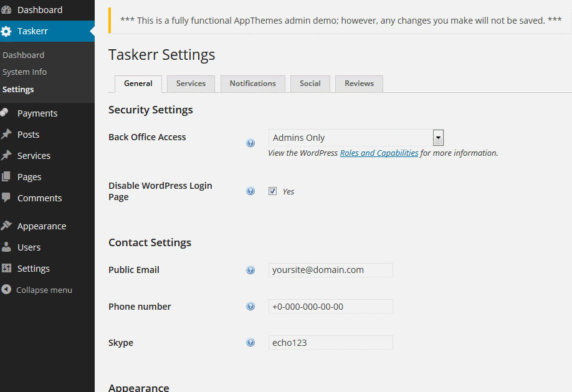Open the Users menu

(x=47, y=247)
